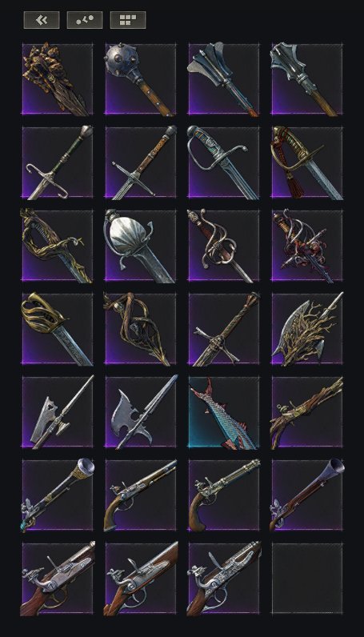Pick the rapier wrapped in red ribbons
The image size is (364, 637).
[307, 246]
